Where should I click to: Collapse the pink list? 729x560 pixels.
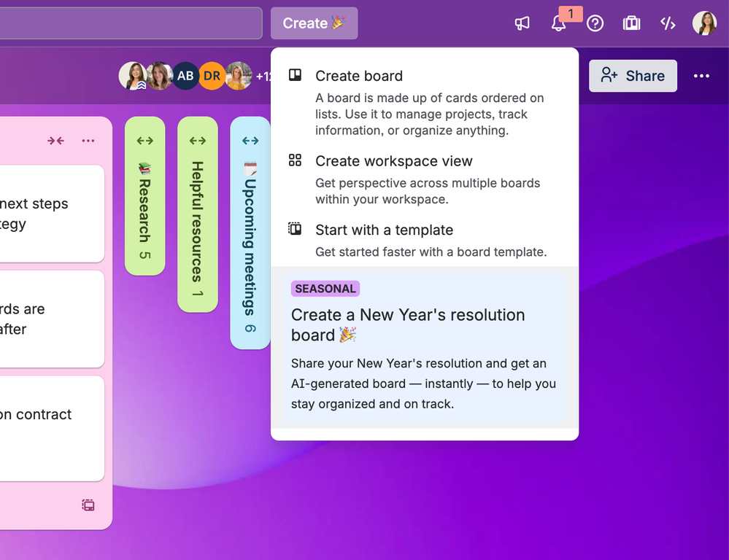(55, 140)
